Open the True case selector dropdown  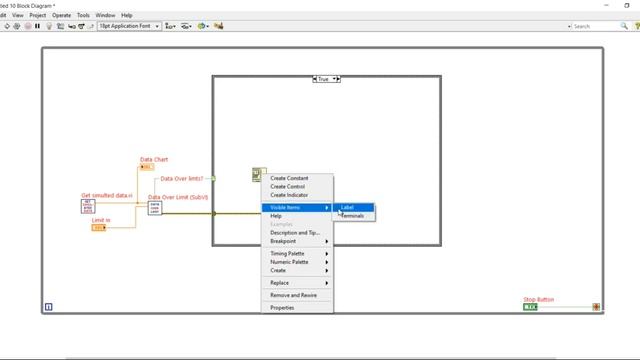pyautogui.click(x=334, y=79)
